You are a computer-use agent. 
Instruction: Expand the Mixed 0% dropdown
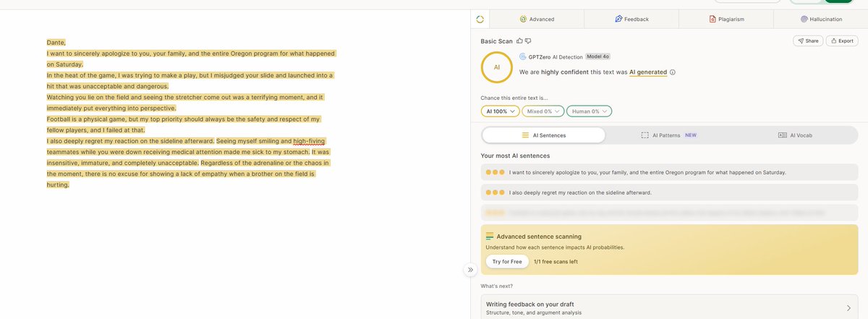pyautogui.click(x=543, y=111)
